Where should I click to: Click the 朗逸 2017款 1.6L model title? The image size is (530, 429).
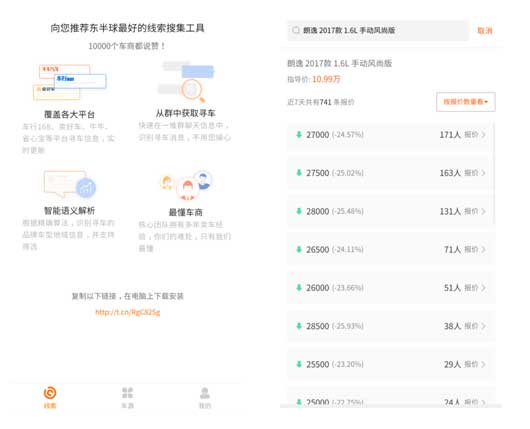pos(339,63)
